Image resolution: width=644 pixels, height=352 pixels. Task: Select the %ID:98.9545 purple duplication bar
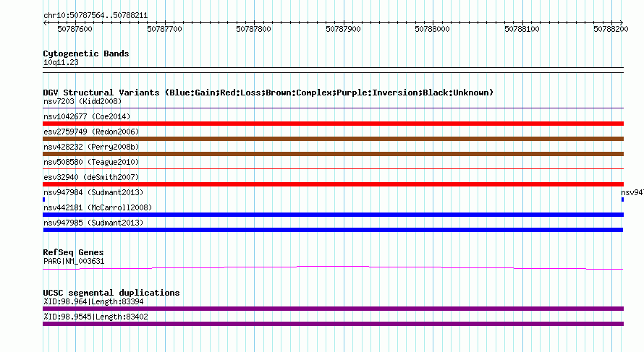[x=333, y=324]
